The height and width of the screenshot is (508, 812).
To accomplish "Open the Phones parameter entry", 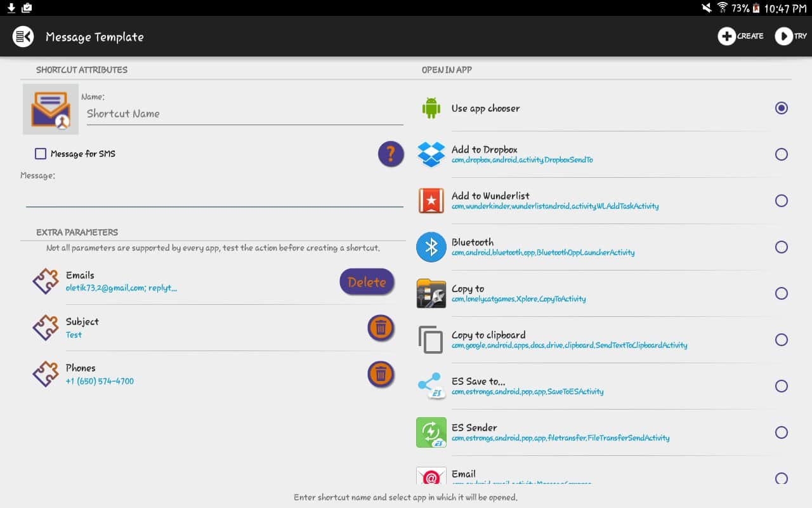I will [190, 374].
